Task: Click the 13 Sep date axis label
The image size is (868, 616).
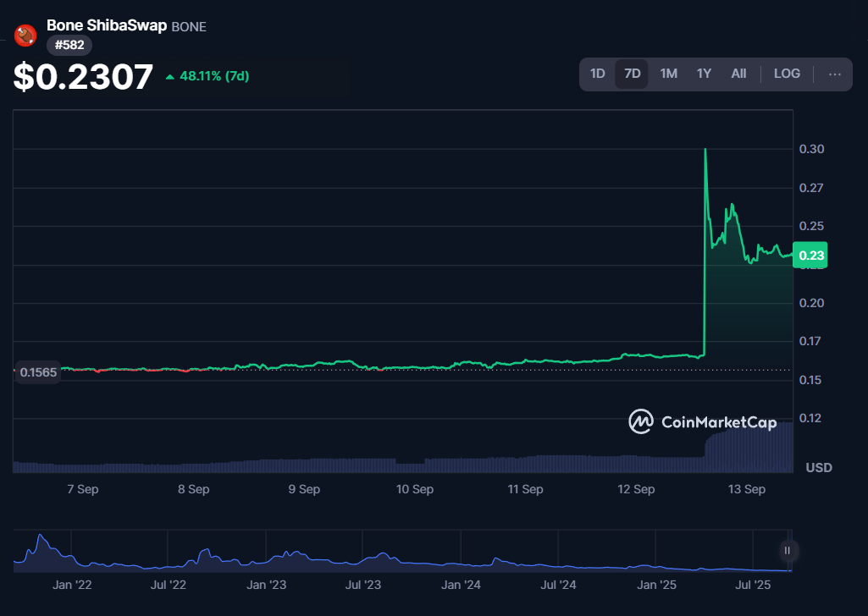Action: click(747, 489)
